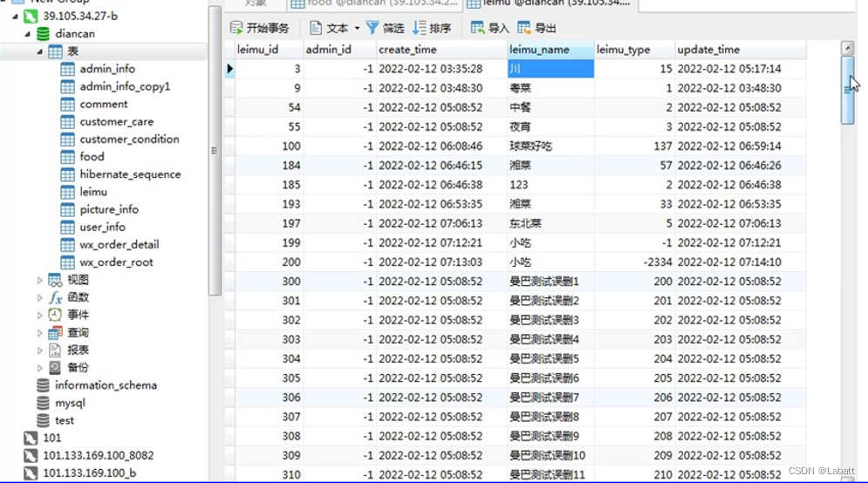Collapse the diancan database node
868x483 pixels.
point(27,34)
